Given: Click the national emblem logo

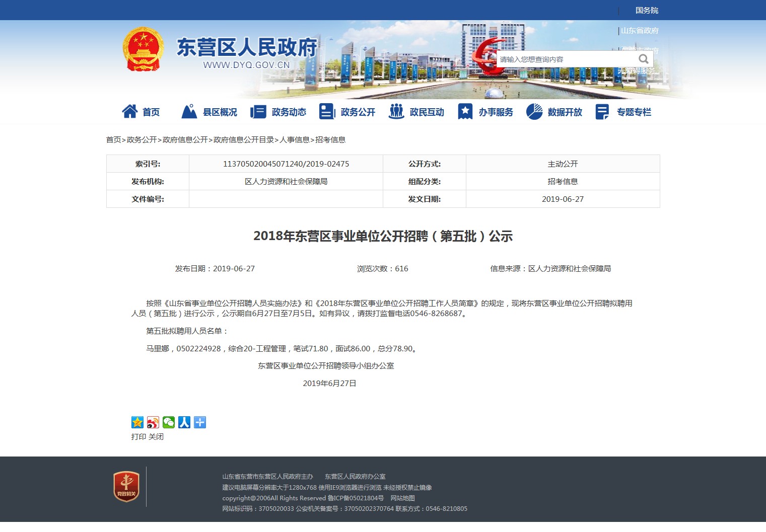Looking at the screenshot, I should [x=143, y=49].
